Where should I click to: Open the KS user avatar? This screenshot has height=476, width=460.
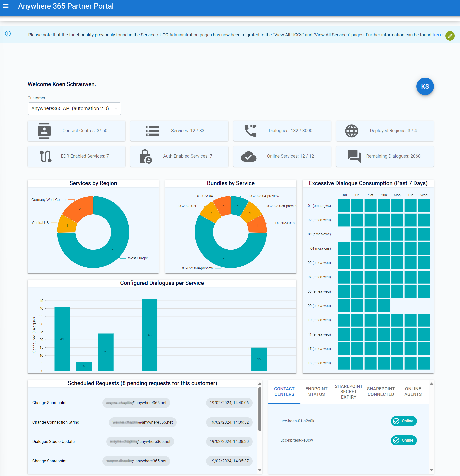pyautogui.click(x=425, y=86)
